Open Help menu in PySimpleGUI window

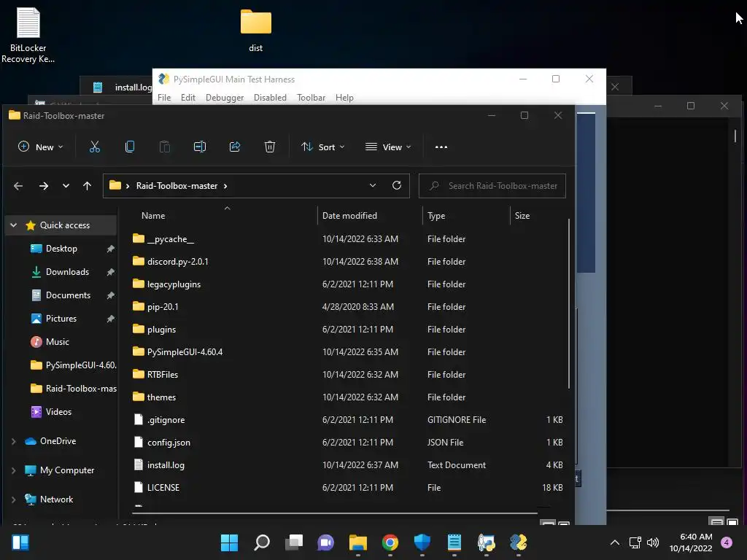click(x=344, y=97)
